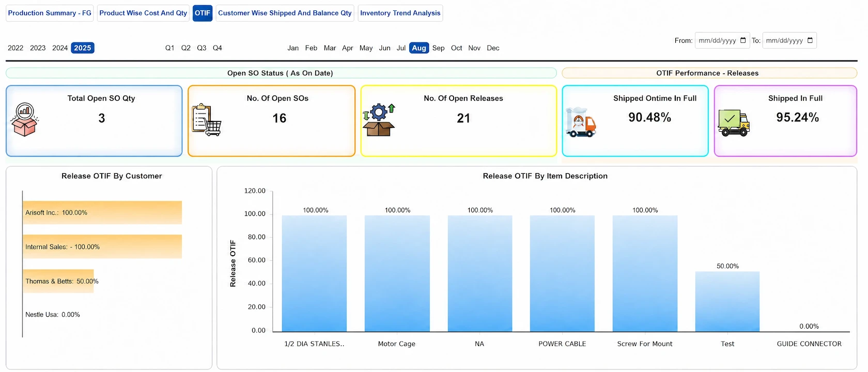Select the OTIF tab
The width and height of the screenshot is (868, 372).
click(203, 13)
